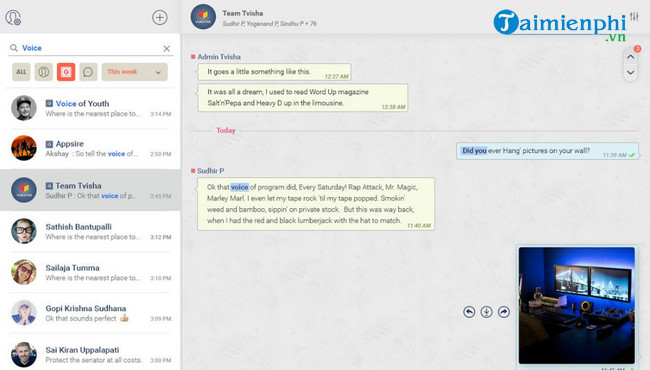This screenshot has height=370, width=650.
Task: Clear the Voice search text
Action: tap(167, 48)
